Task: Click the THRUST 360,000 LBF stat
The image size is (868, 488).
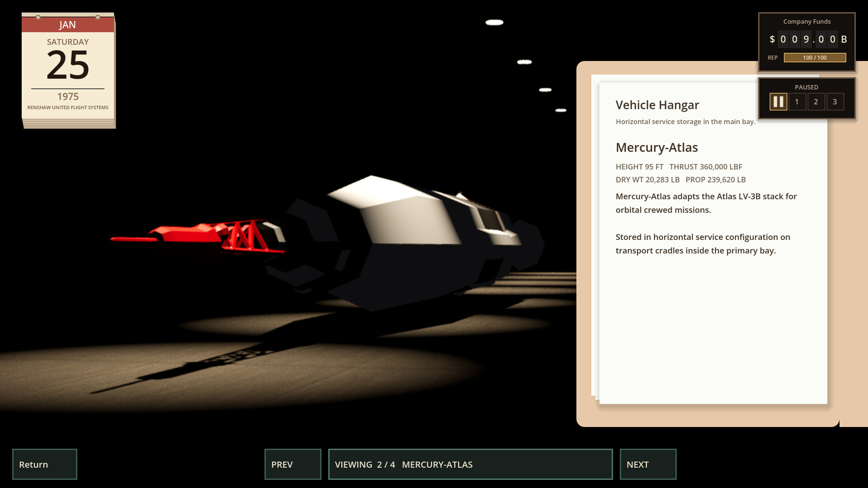Action: click(x=706, y=167)
